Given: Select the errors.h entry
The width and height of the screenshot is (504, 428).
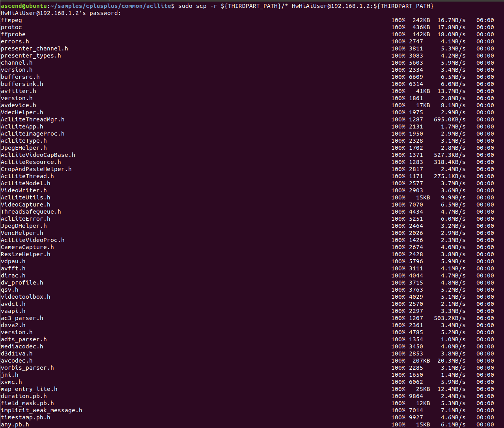Looking at the screenshot, I should pos(15,41).
